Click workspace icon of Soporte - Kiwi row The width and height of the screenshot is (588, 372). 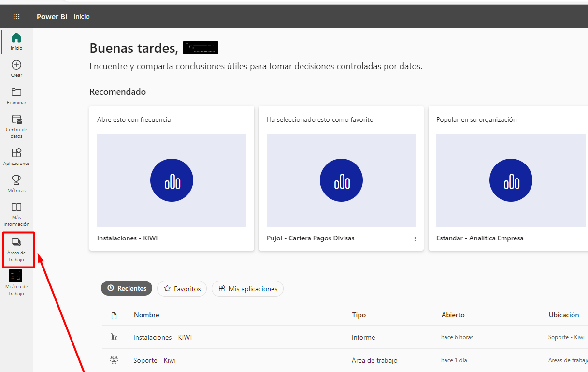pyautogui.click(x=114, y=360)
